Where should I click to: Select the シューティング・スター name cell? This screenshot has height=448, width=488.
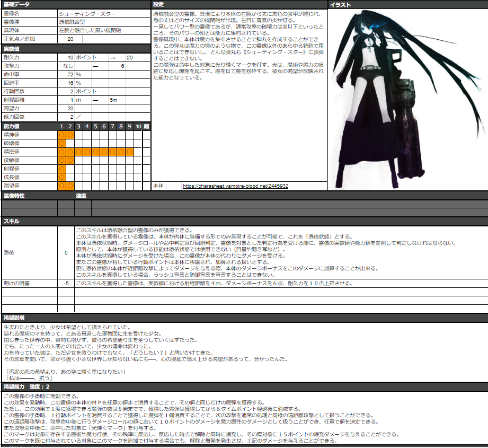point(104,14)
